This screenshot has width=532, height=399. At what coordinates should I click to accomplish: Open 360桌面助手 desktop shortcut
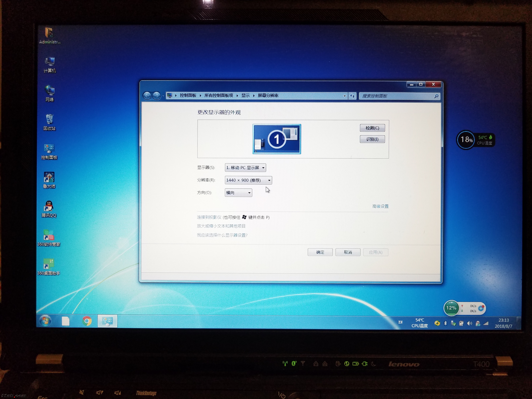point(49,267)
